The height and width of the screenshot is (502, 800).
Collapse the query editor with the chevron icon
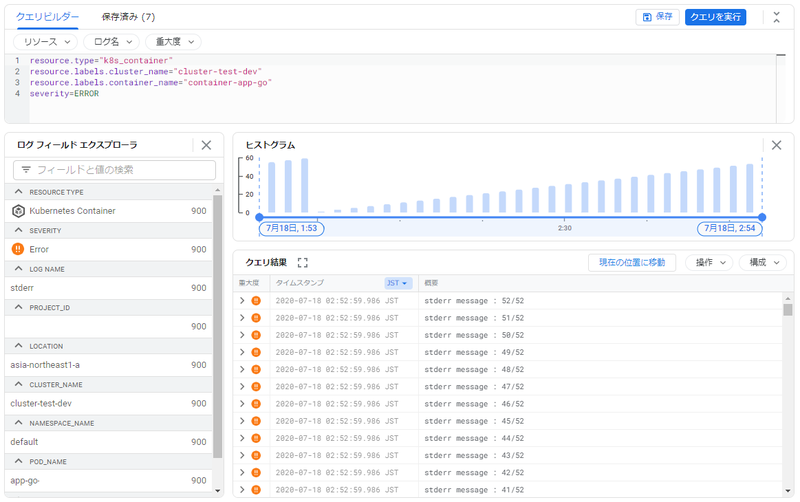tap(777, 17)
